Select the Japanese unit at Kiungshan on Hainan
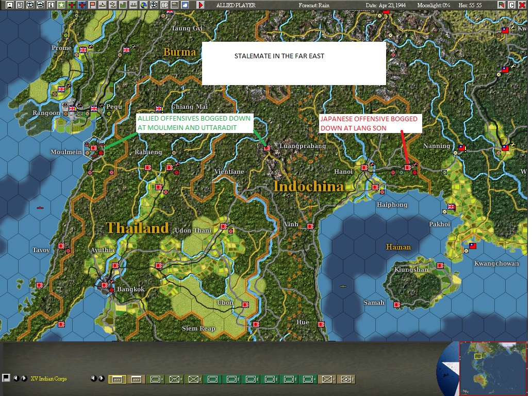532x396 pixels. 440,266
